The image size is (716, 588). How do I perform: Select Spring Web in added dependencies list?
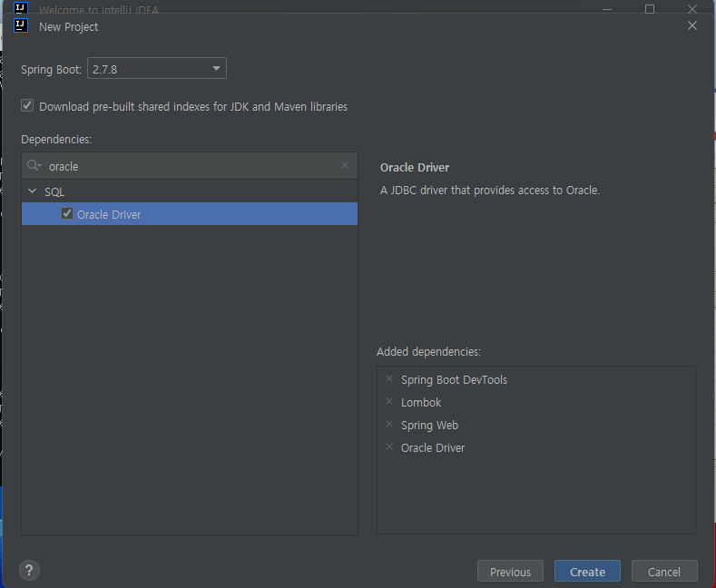pyautogui.click(x=429, y=425)
